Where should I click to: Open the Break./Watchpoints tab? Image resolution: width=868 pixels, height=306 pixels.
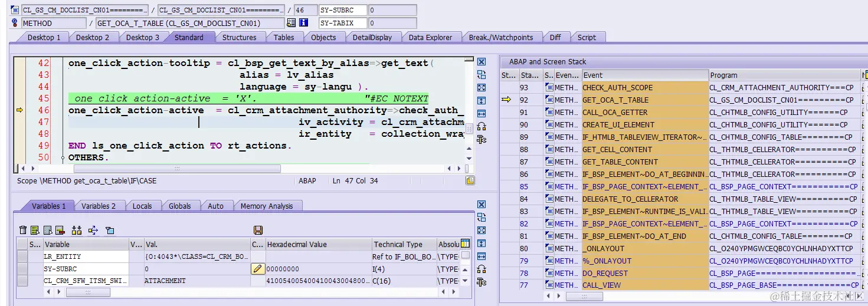(x=500, y=37)
